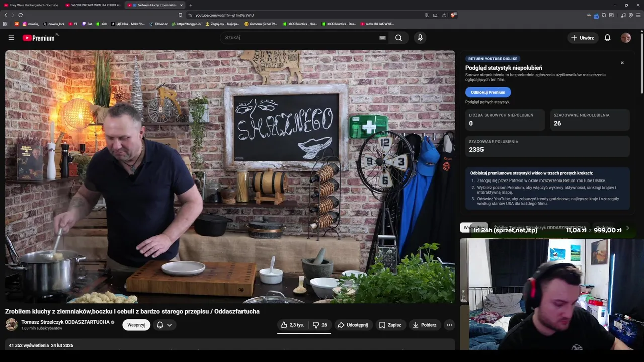This screenshot has width=644, height=362.
Task: Click picture-in-picture icon in address bar
Action: coord(435,15)
